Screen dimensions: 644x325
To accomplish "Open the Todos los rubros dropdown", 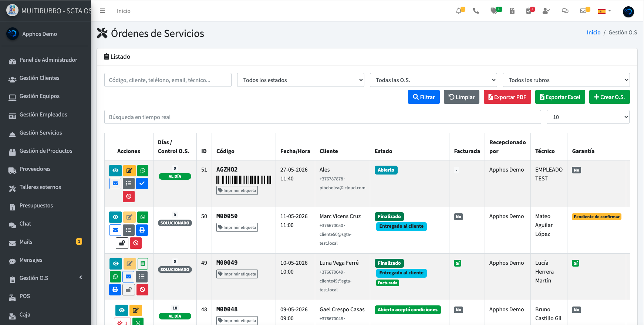I will pos(566,80).
